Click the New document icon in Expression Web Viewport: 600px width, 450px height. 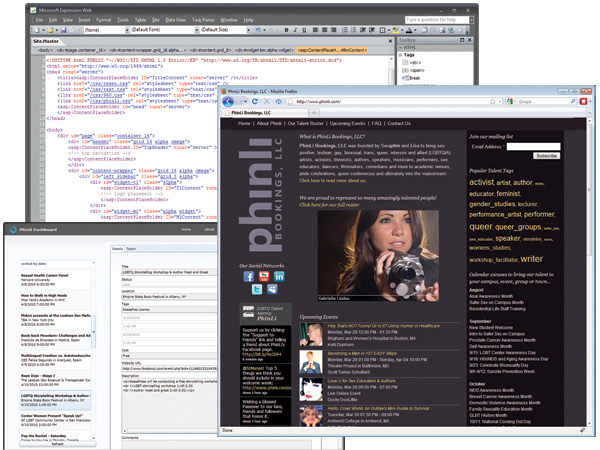pyautogui.click(x=37, y=30)
